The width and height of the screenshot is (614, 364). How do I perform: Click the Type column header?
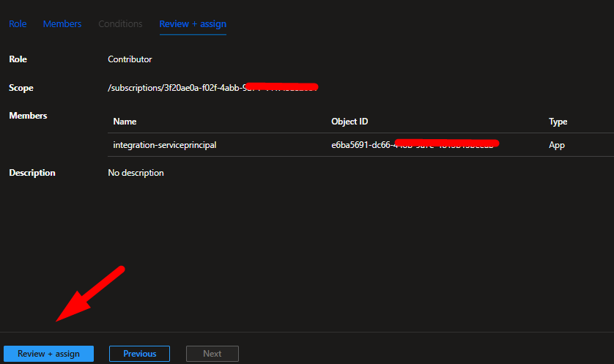pyautogui.click(x=558, y=122)
